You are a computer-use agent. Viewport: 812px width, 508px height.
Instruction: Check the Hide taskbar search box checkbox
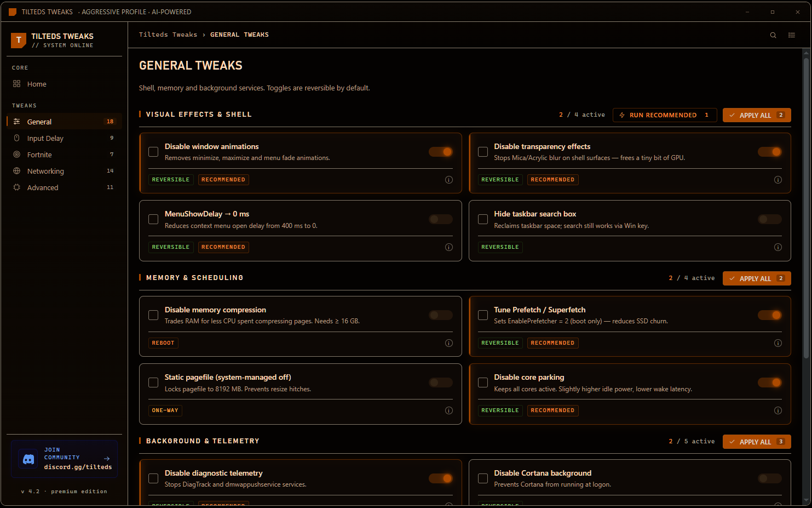pyautogui.click(x=483, y=219)
